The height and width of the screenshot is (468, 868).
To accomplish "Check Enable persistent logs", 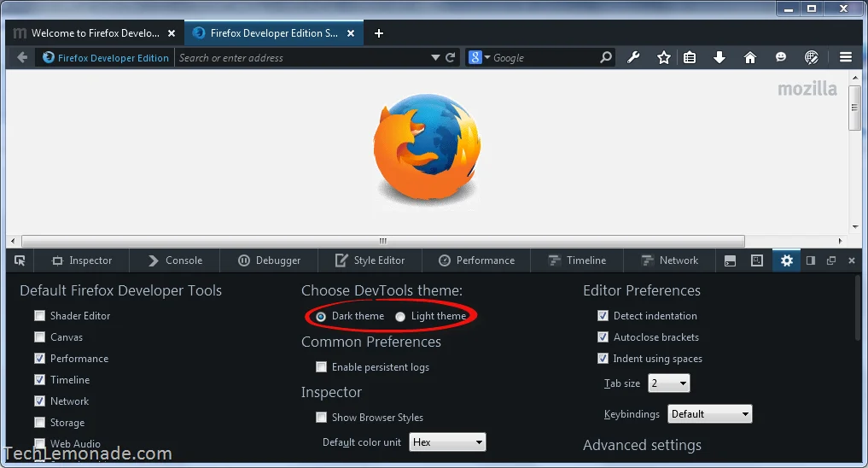I will [x=321, y=366].
